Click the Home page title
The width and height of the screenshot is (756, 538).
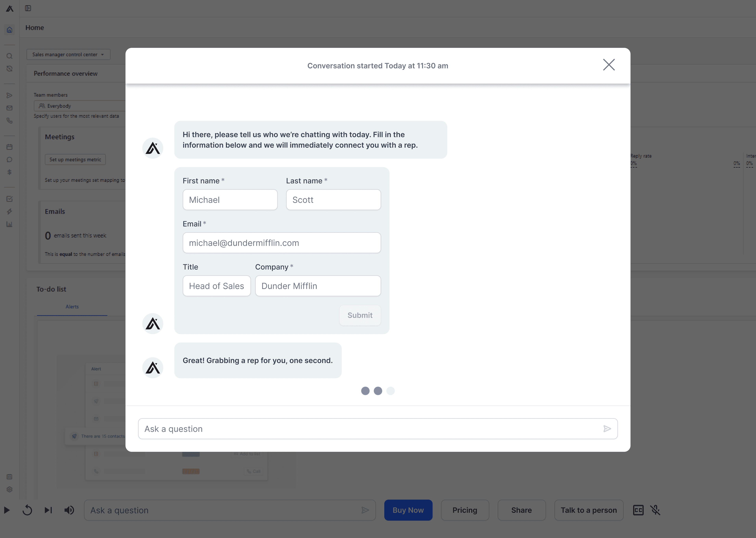click(35, 28)
